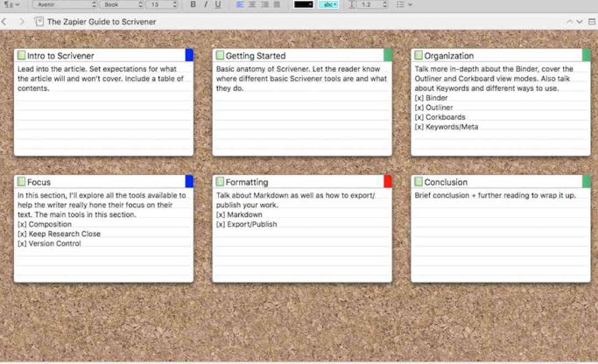Open the font size 13 dropdown
Screen dimensions: 598x364
[x=163, y=4]
